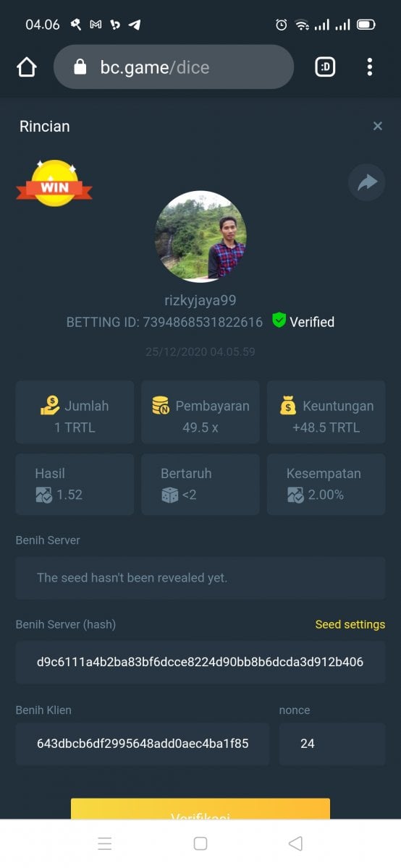Tap the lock icon in address bar
Image resolution: width=401 pixels, height=868 pixels.
click(80, 67)
